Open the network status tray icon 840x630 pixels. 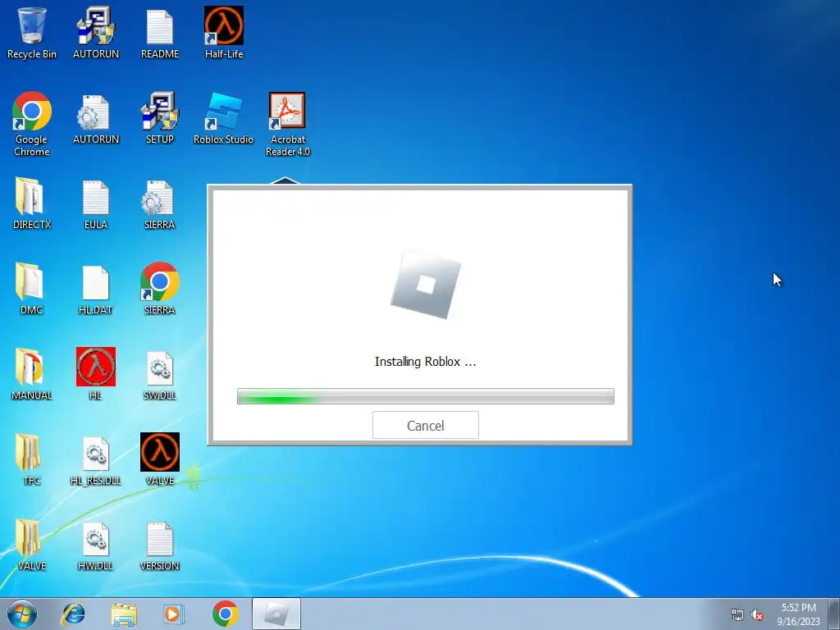pyautogui.click(x=737, y=614)
